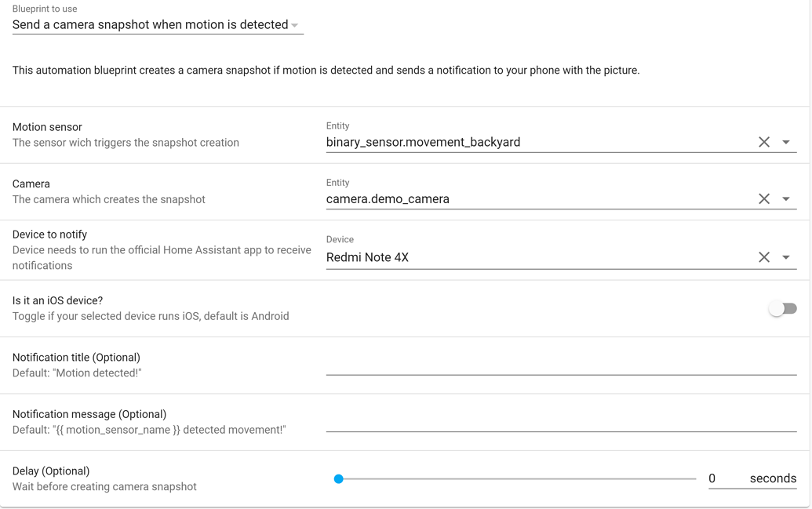Click the Notification title input field

pos(549,369)
